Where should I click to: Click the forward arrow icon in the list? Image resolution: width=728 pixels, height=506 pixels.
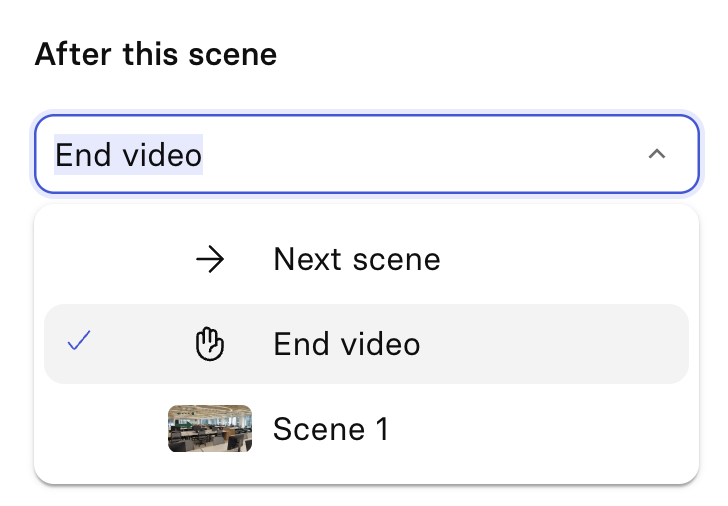click(210, 260)
